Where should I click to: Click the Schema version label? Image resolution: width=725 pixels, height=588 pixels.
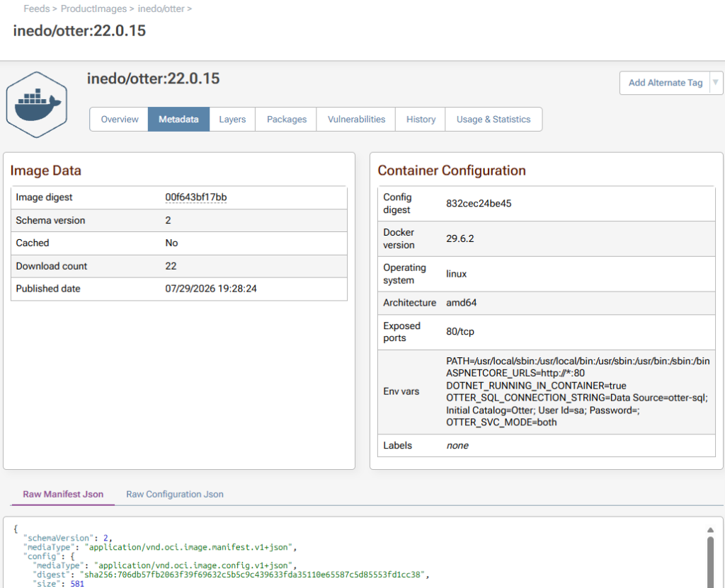[50, 221]
